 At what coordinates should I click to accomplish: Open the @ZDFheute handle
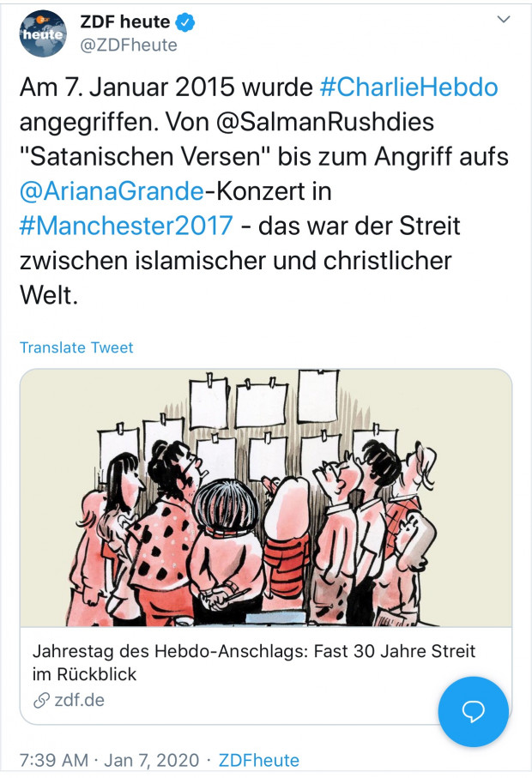click(129, 45)
